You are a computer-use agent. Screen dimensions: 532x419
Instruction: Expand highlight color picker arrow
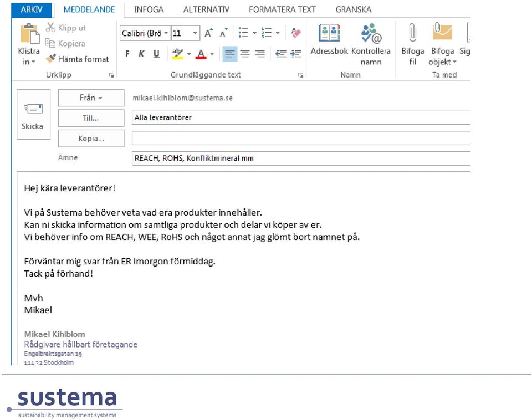point(189,54)
